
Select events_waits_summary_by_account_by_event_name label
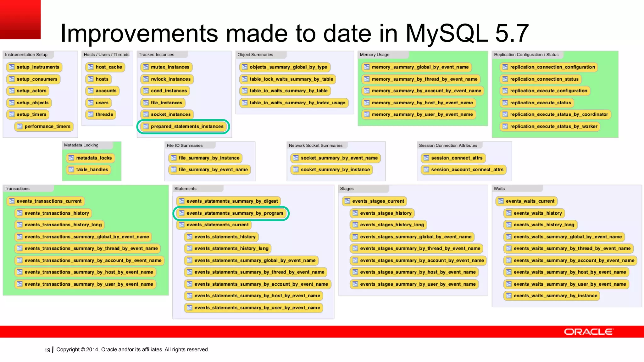click(574, 261)
